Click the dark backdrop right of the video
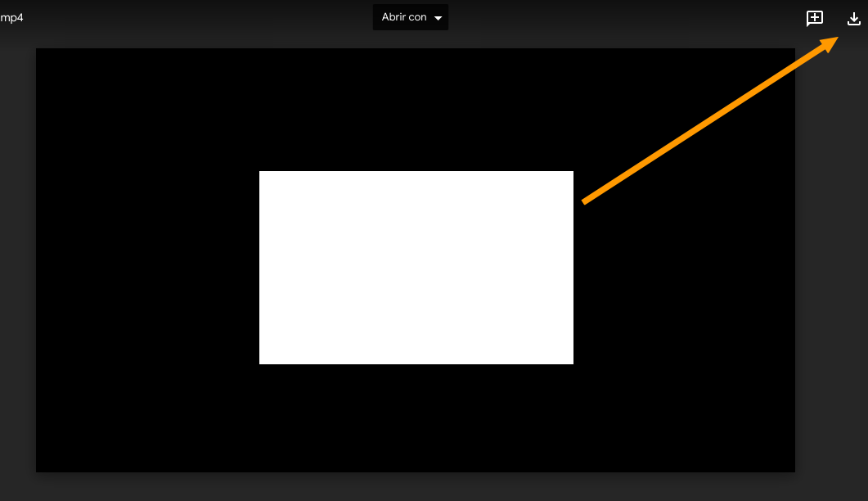This screenshot has height=501, width=868. point(831,262)
